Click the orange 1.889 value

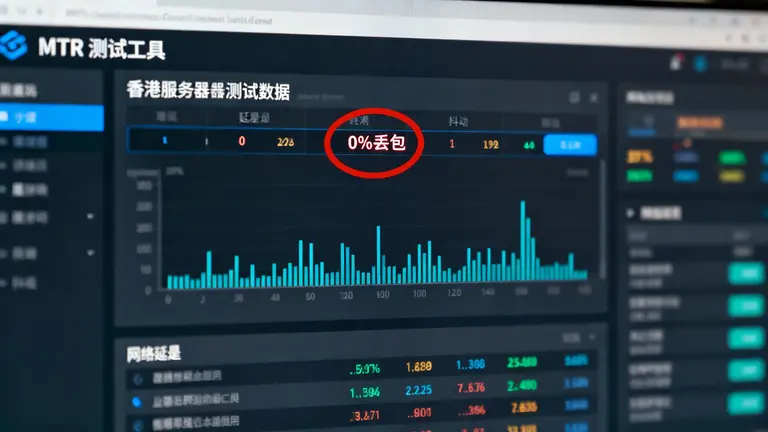(x=419, y=366)
